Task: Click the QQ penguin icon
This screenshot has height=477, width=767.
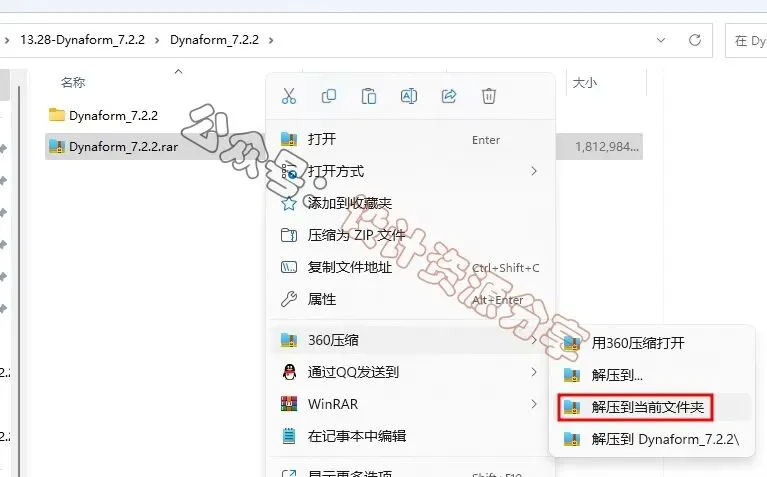Action: tap(289, 372)
